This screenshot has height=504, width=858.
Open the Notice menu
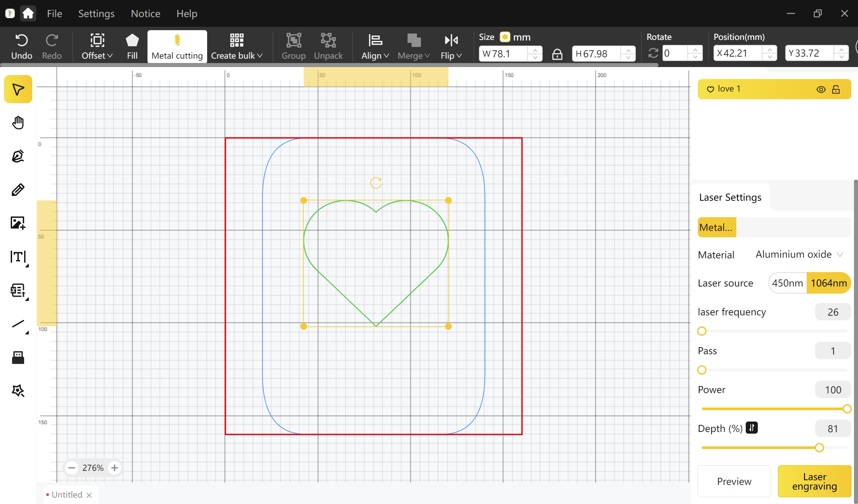pyautogui.click(x=146, y=14)
